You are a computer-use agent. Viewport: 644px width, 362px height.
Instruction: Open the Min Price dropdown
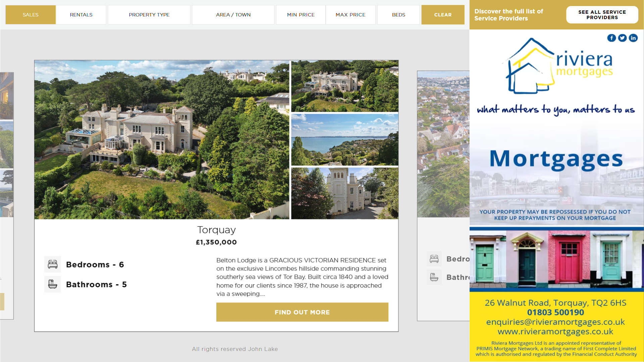301,15
